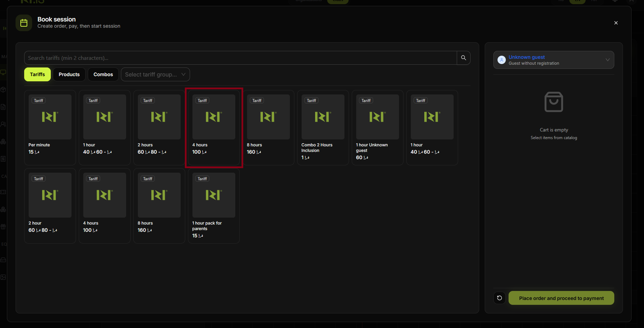
Task: Click Place order and proceed to payment
Action: point(561,298)
